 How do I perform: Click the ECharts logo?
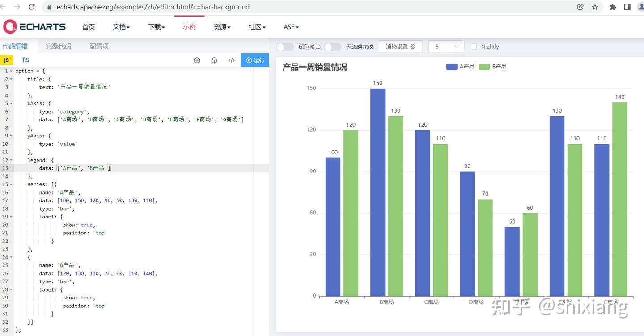pyautogui.click(x=34, y=27)
